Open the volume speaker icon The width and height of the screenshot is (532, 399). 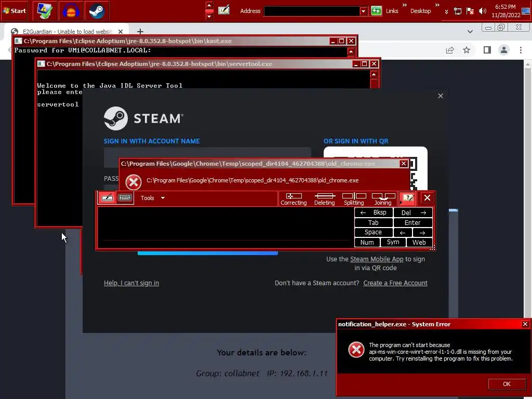coord(482,11)
